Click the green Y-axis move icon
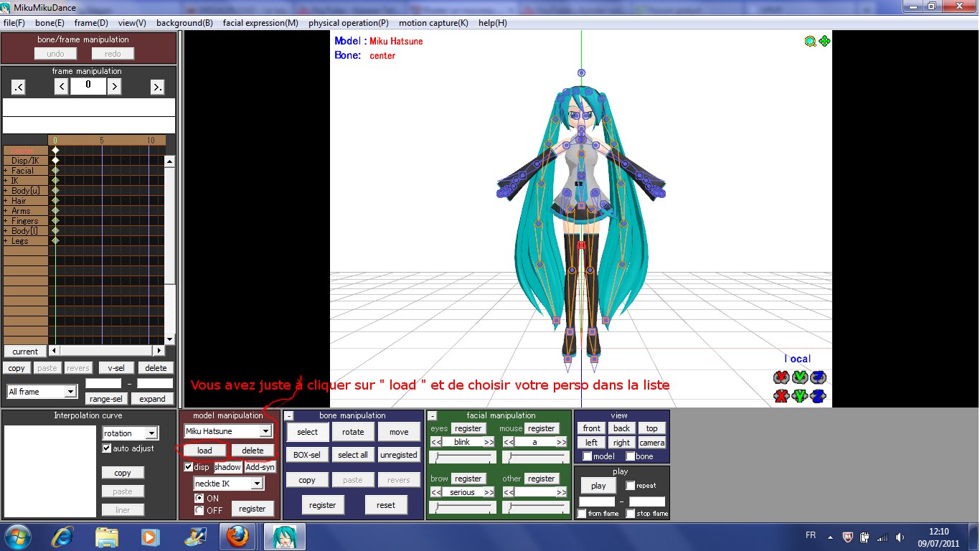 pos(800,396)
